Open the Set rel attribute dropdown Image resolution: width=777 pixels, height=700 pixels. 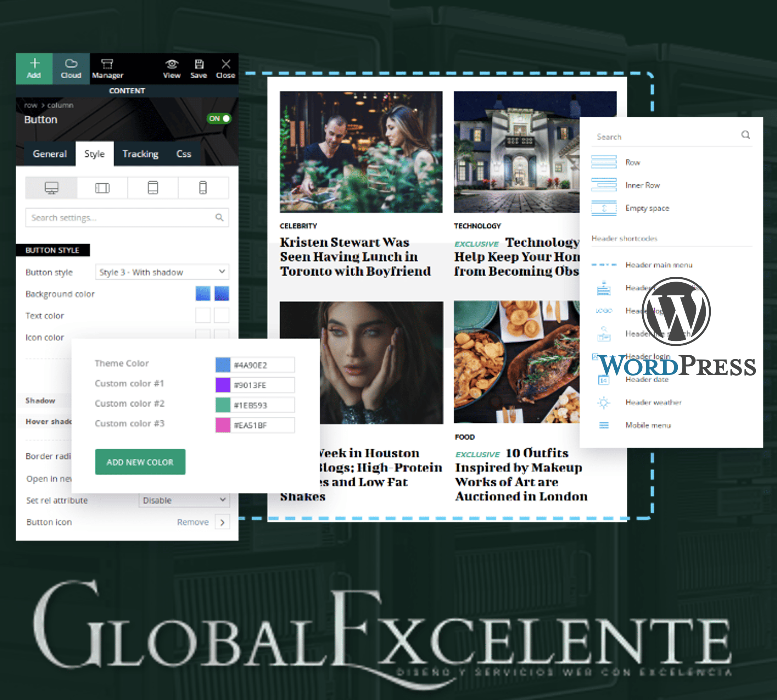click(x=184, y=500)
